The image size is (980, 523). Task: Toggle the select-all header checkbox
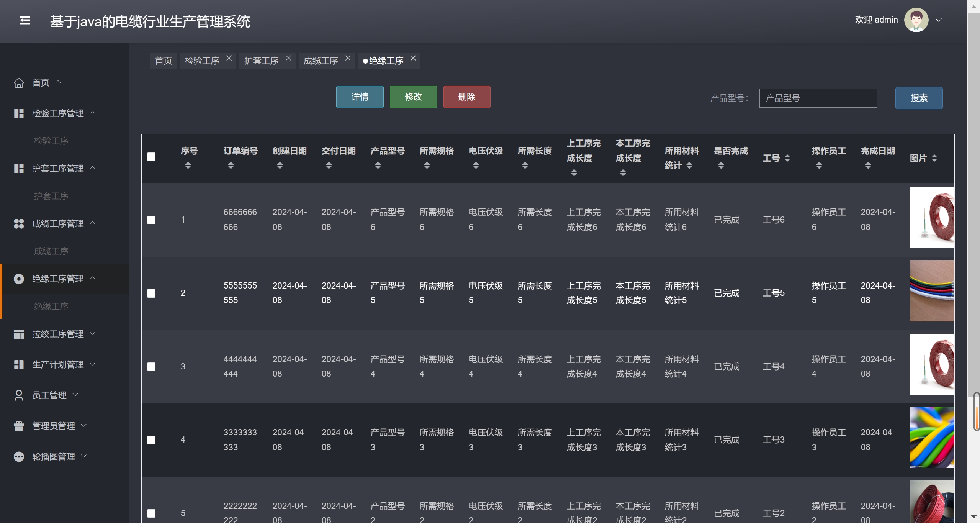(151, 157)
